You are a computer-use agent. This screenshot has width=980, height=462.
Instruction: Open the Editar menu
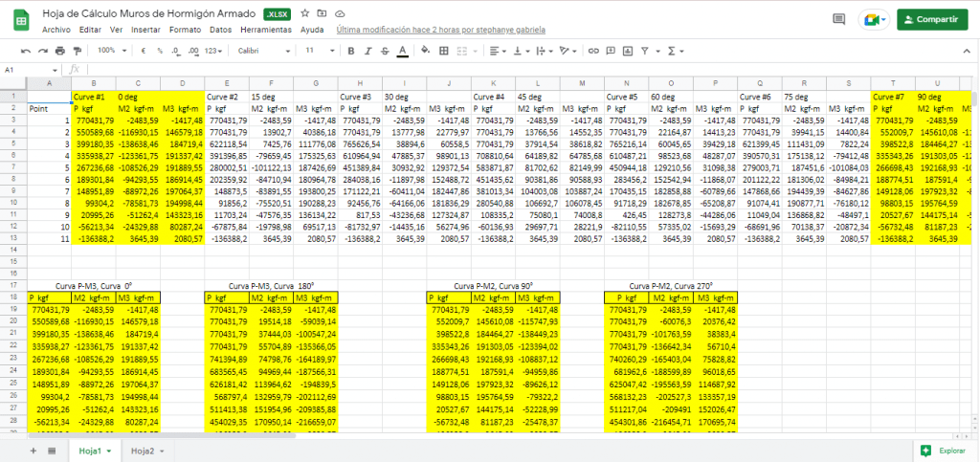tap(91, 30)
